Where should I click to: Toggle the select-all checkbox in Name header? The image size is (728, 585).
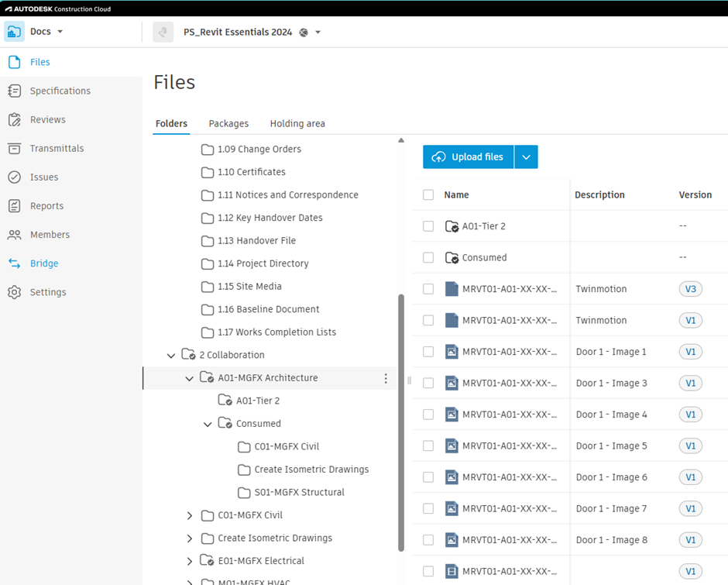pyautogui.click(x=428, y=194)
